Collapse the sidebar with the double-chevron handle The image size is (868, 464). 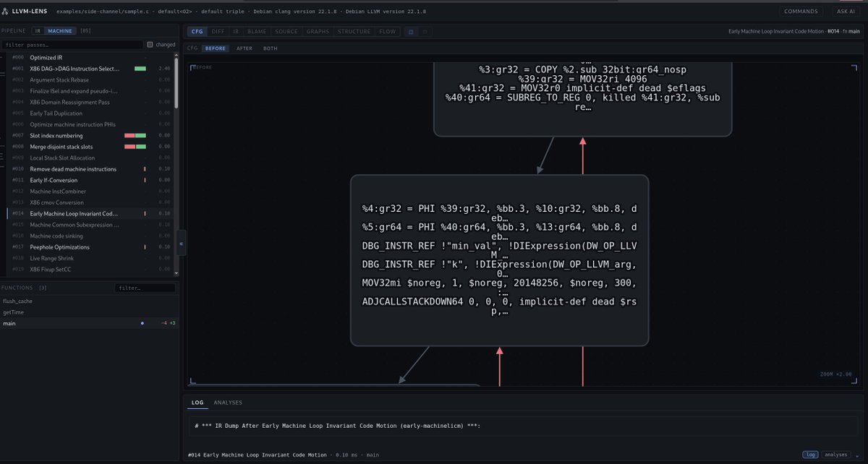pos(181,244)
